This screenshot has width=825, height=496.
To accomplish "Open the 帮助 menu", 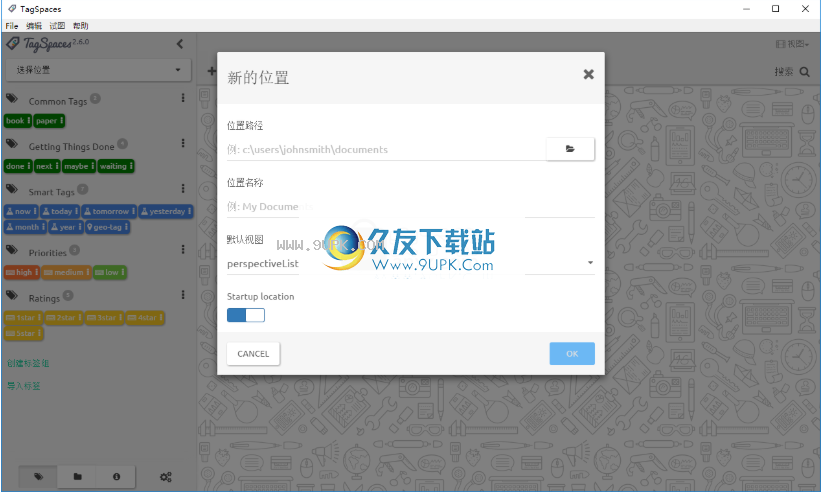I will coord(81,26).
